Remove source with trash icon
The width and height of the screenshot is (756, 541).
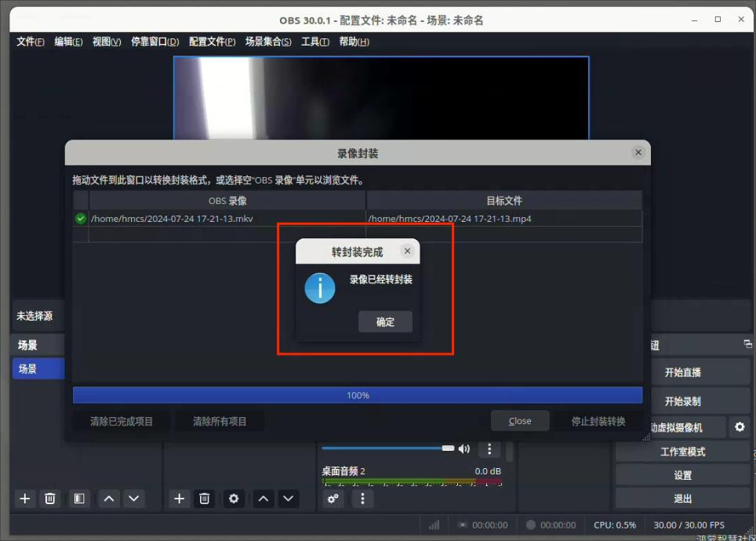204,499
